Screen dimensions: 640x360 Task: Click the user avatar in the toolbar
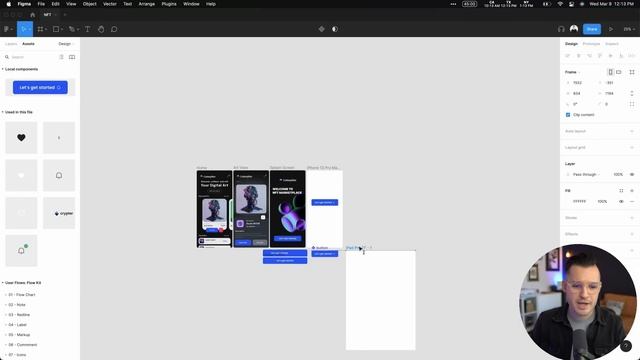[x=574, y=29]
